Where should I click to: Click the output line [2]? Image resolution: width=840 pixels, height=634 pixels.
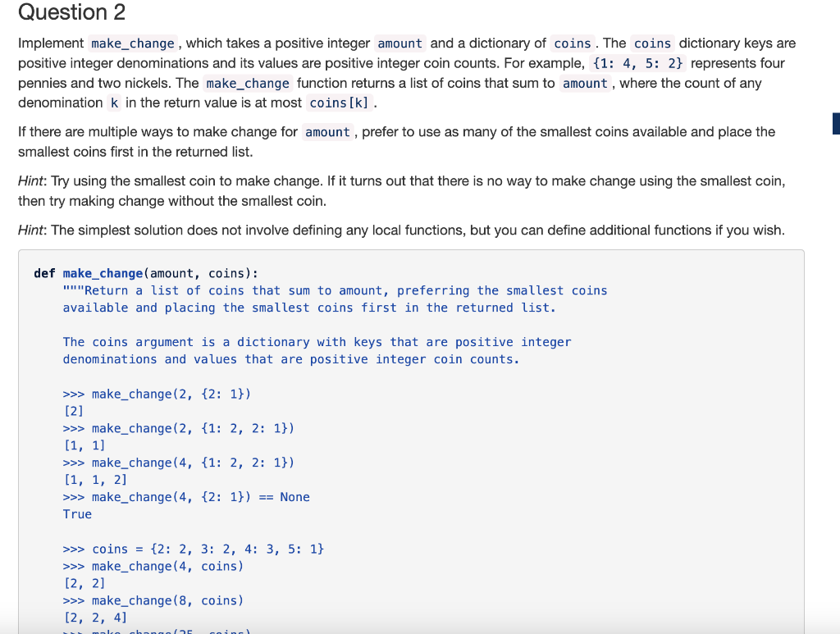point(73,411)
